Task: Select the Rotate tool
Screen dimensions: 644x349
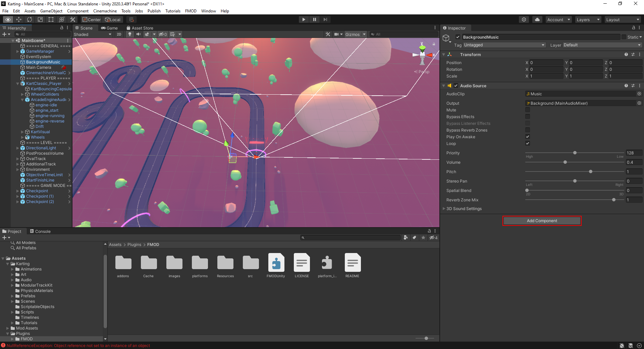Action: [x=30, y=19]
